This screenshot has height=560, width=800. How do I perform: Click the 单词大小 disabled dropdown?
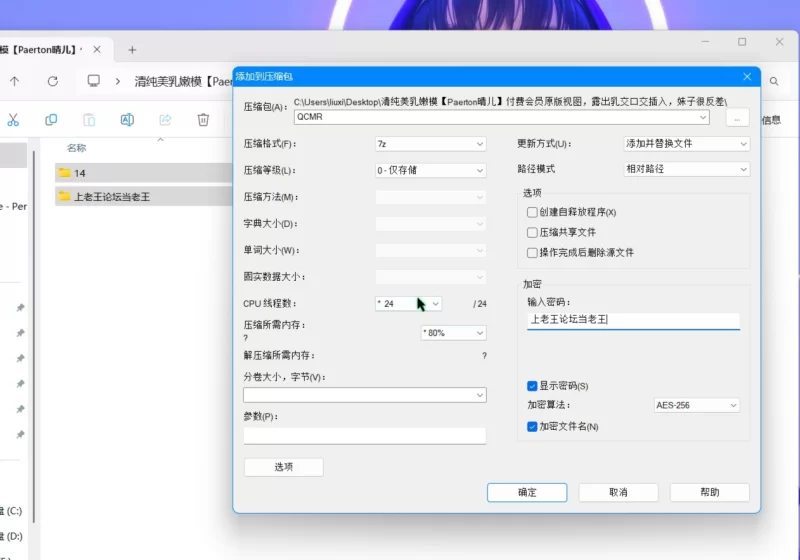coord(431,250)
